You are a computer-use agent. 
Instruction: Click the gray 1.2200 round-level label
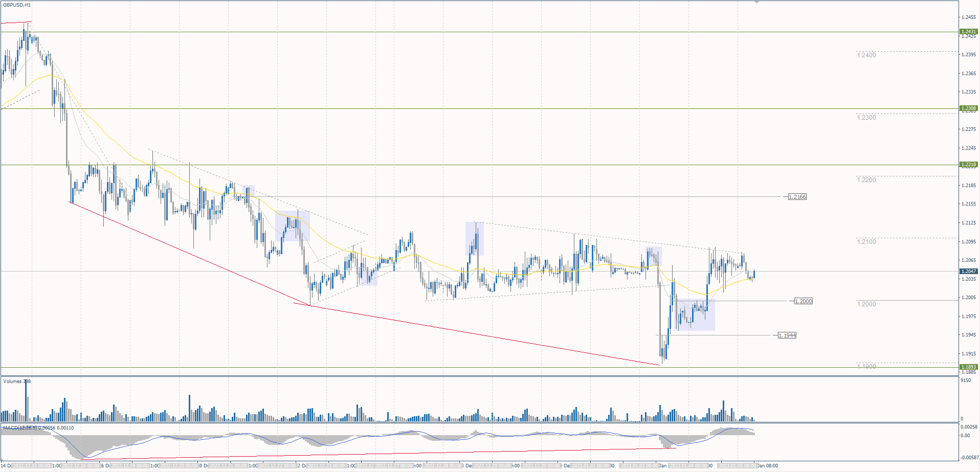[866, 180]
